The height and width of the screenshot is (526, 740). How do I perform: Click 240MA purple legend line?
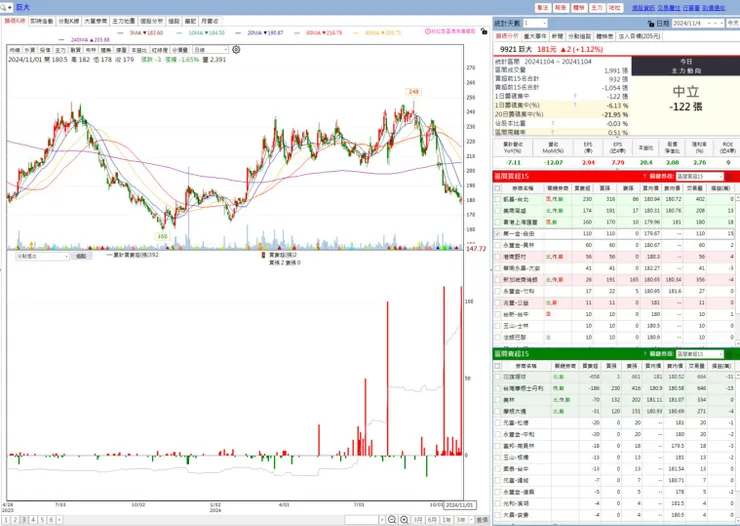(61, 40)
